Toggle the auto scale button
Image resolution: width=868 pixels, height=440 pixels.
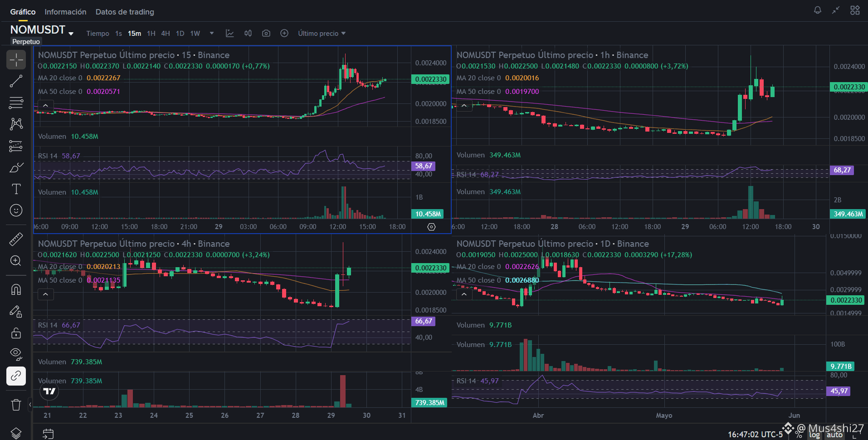click(834, 435)
